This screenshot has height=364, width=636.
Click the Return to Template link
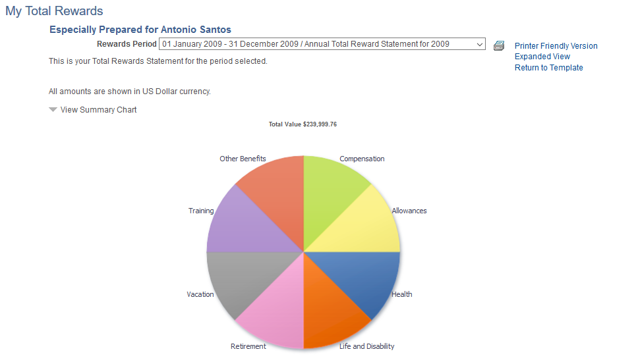(x=549, y=68)
